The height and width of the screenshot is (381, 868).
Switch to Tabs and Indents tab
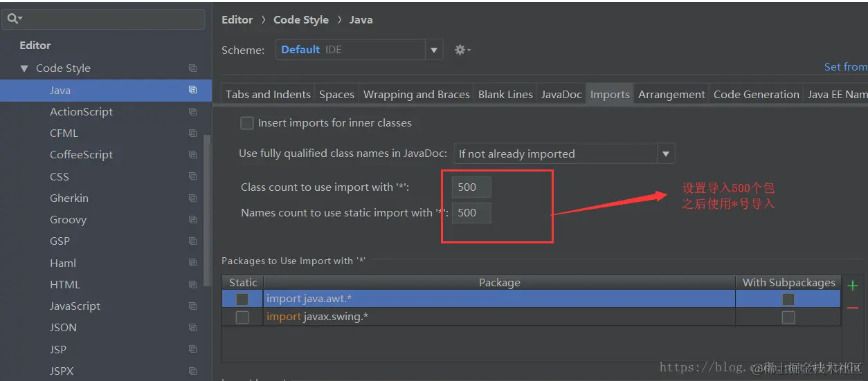click(268, 95)
